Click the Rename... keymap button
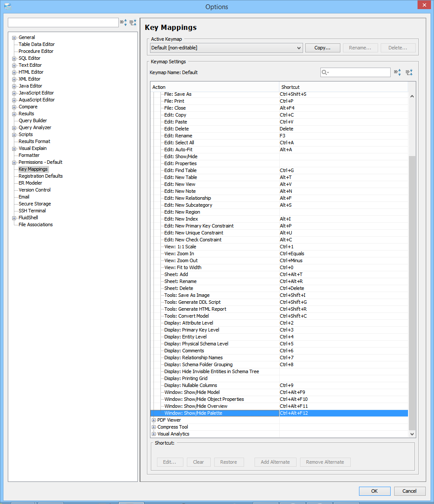Screen dimensions: 434x504 coord(360,48)
